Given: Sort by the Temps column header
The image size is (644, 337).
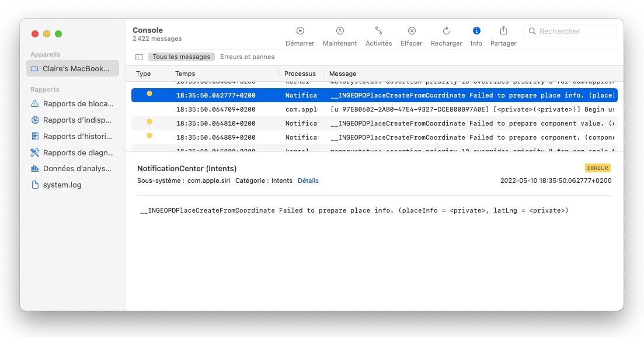Looking at the screenshot, I should tap(186, 74).
